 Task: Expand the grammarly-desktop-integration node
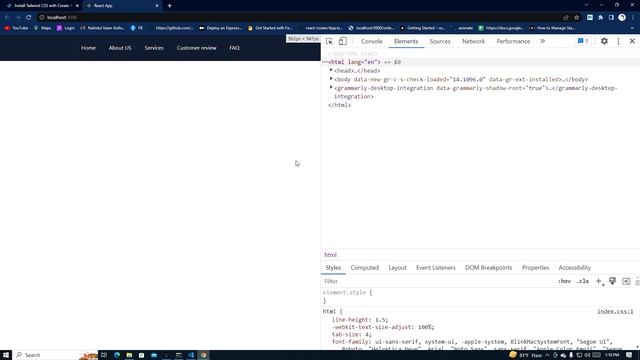(331, 87)
